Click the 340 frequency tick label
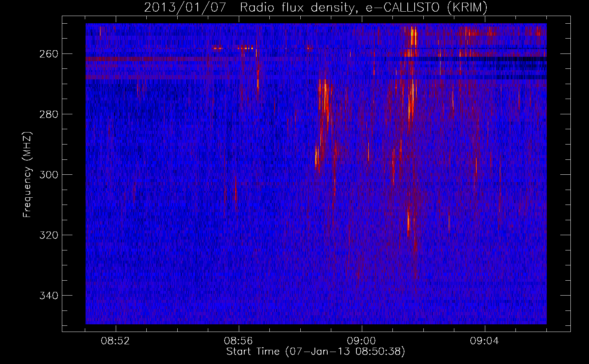Image resolution: width=589 pixels, height=364 pixels. pyautogui.click(x=48, y=296)
